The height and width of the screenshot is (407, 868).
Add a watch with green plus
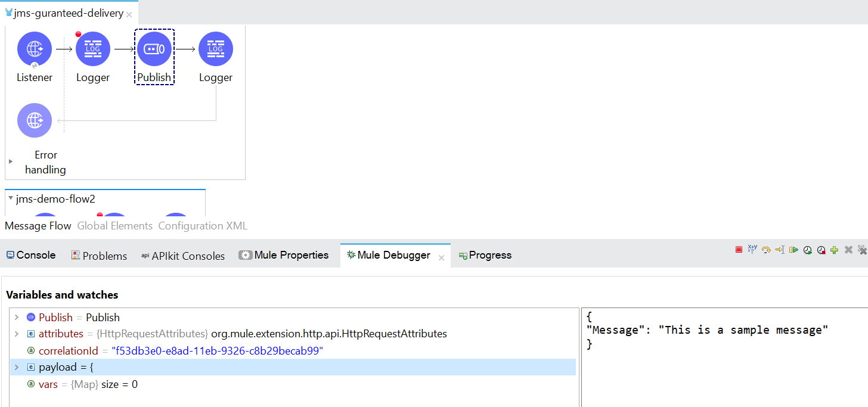pos(835,250)
